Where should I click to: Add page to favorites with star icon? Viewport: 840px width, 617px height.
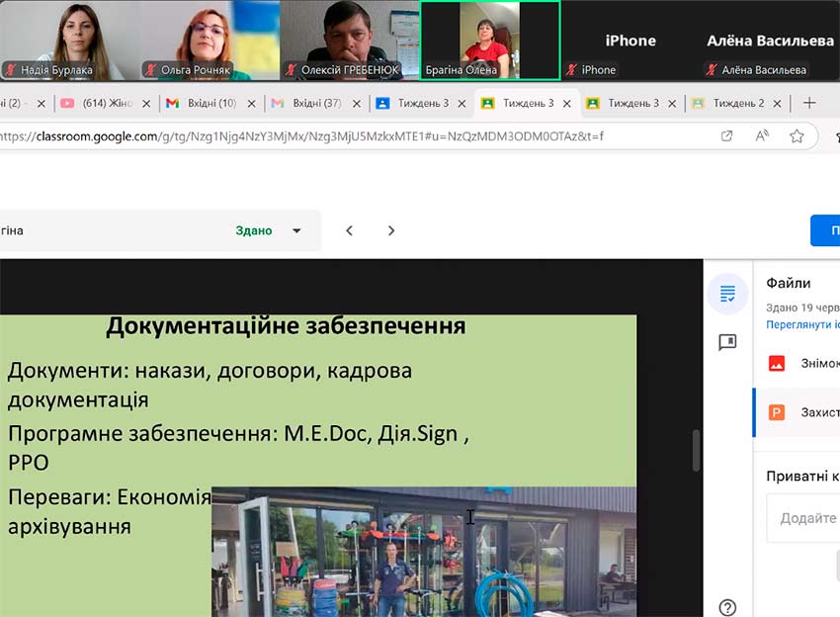[797, 135]
